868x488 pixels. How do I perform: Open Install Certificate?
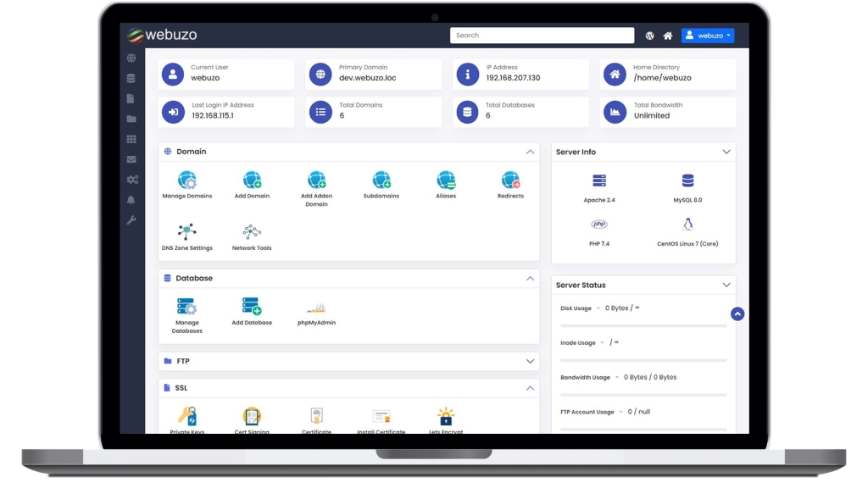coord(381,417)
